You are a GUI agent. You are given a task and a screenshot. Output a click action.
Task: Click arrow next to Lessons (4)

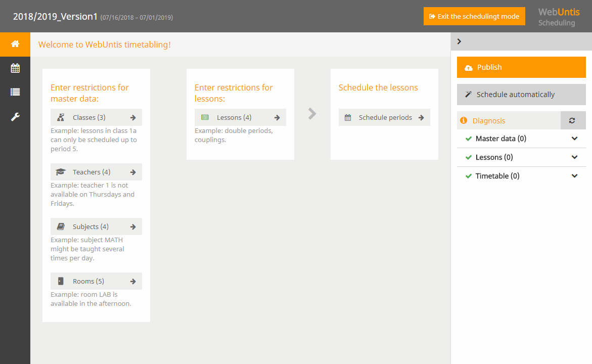point(277,118)
